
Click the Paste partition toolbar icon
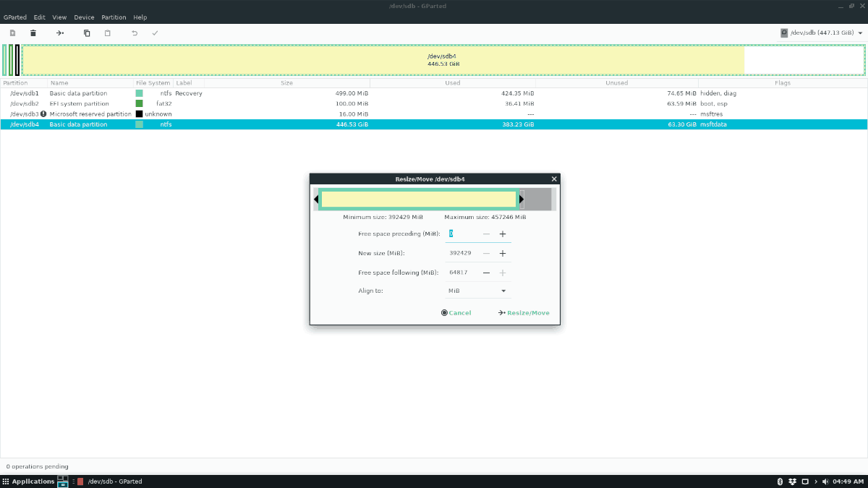108,33
